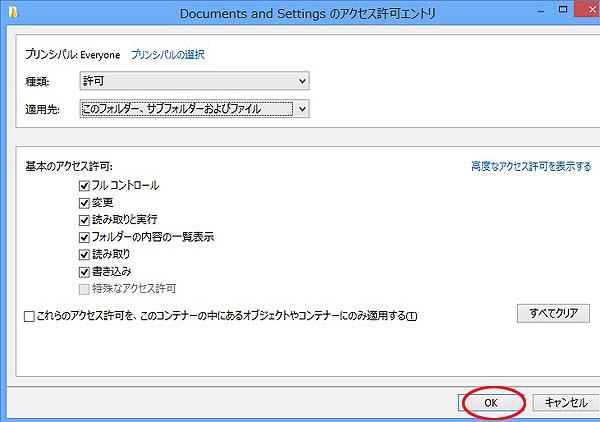Viewport: 600px width, 422px height.
Task: Enable the apply-only-within-this-container checkbox
Action: tap(29, 316)
